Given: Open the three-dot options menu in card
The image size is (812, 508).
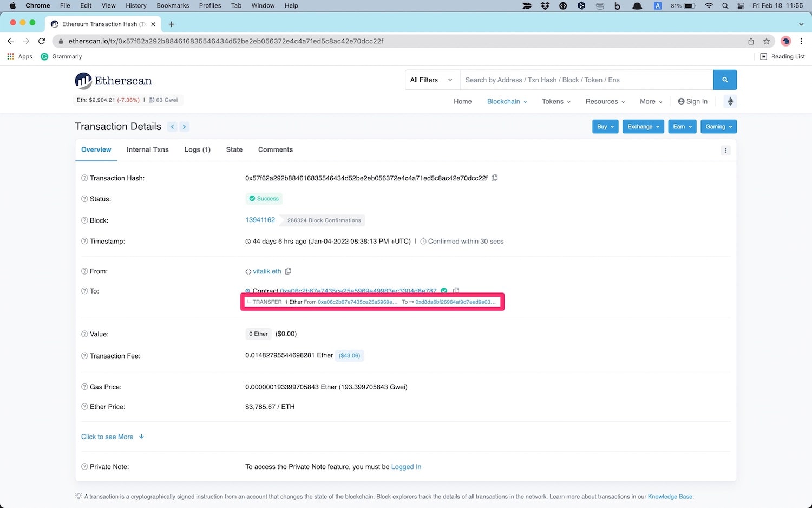Looking at the screenshot, I should point(725,151).
